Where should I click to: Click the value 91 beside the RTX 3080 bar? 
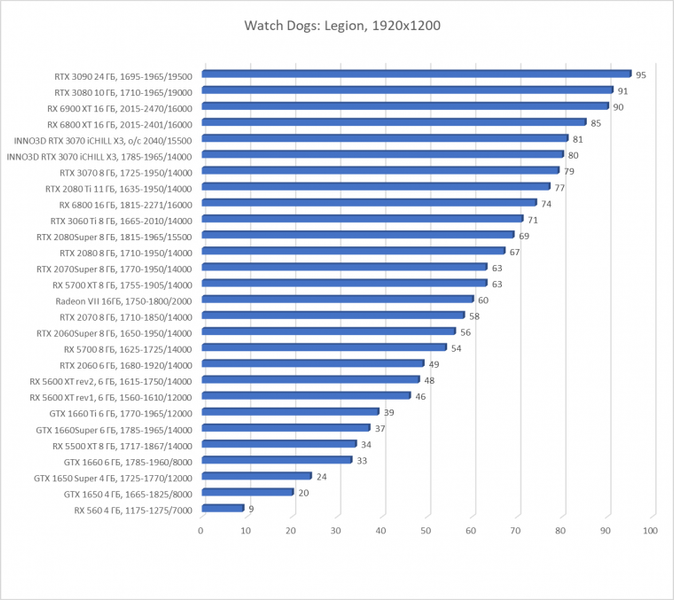point(623,91)
